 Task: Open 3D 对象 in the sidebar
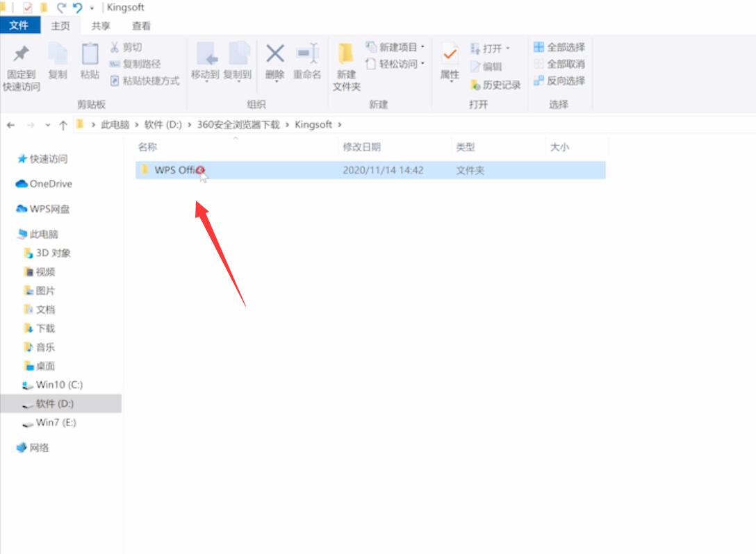(47, 253)
